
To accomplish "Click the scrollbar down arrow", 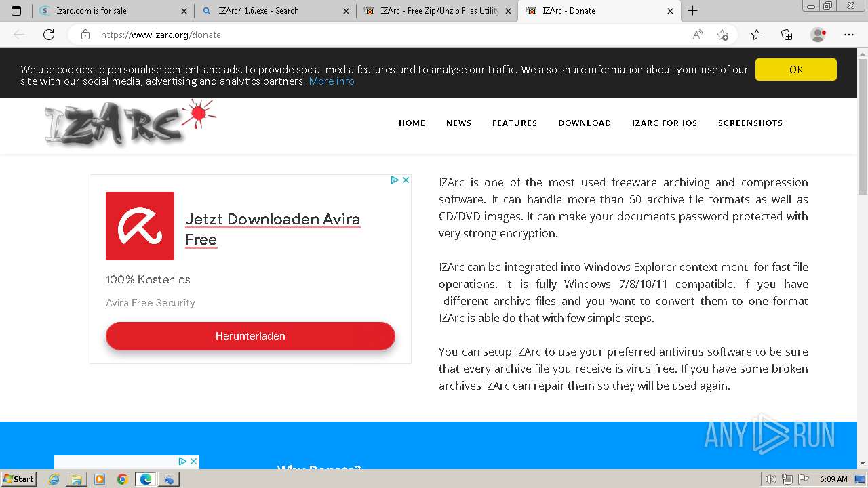I will pyautogui.click(x=863, y=464).
